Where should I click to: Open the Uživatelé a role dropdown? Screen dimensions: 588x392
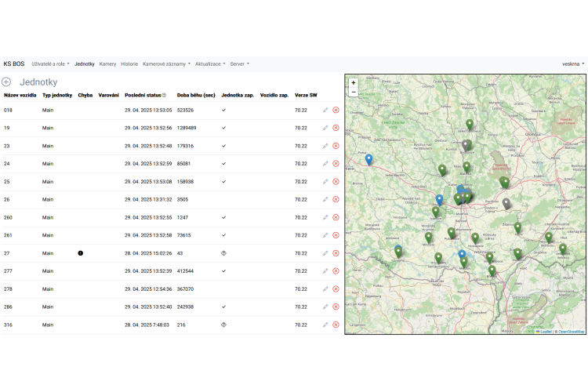pyautogui.click(x=50, y=64)
